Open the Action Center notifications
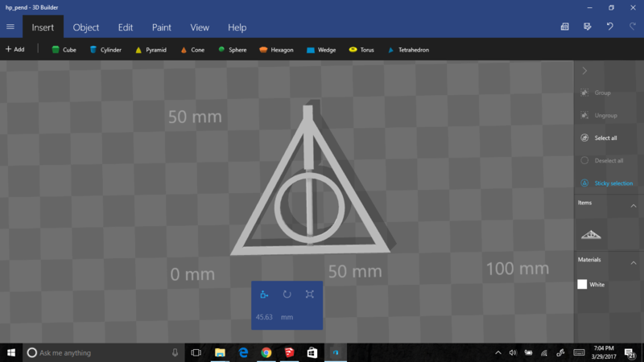 630,353
